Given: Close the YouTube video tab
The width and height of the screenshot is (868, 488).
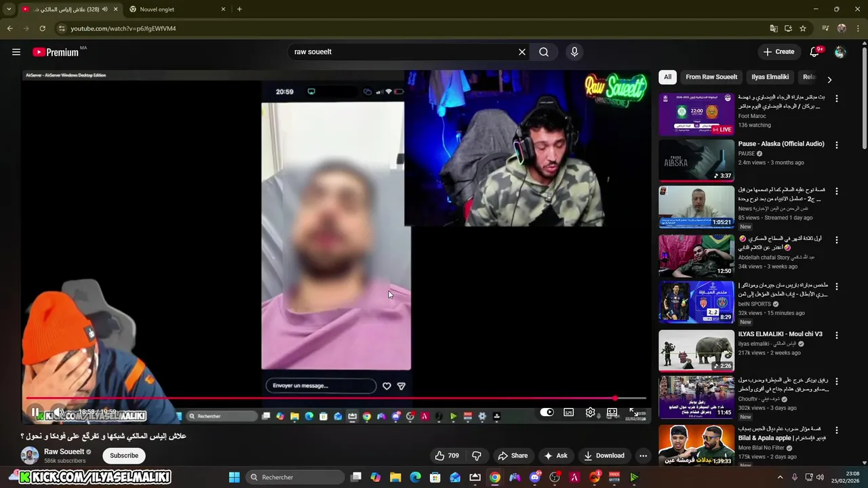Looking at the screenshot, I should [x=115, y=9].
